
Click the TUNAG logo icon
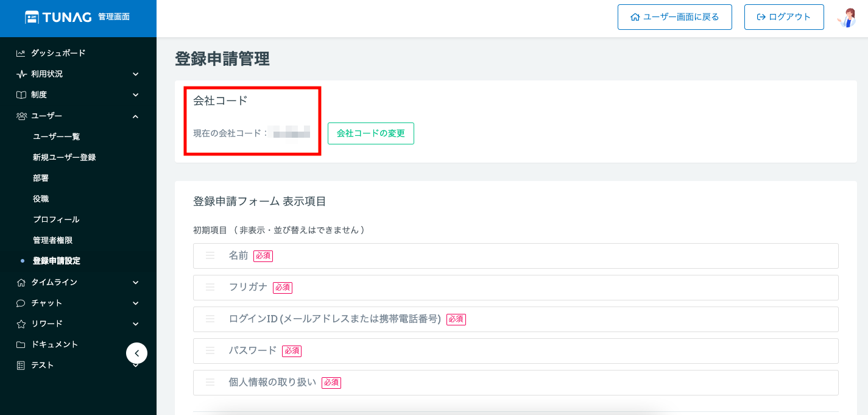point(32,17)
